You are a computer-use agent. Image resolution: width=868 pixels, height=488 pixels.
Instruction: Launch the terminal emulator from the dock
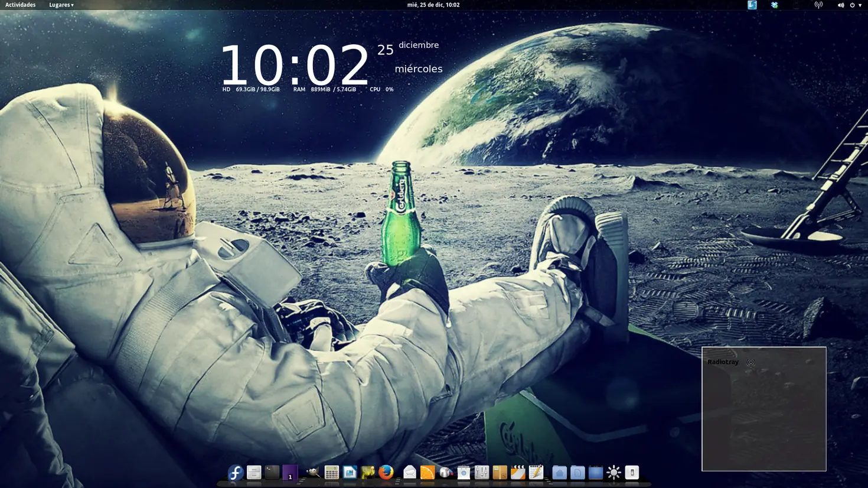272,473
